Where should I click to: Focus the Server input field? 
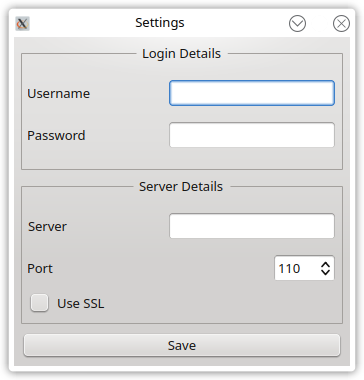coord(252,226)
